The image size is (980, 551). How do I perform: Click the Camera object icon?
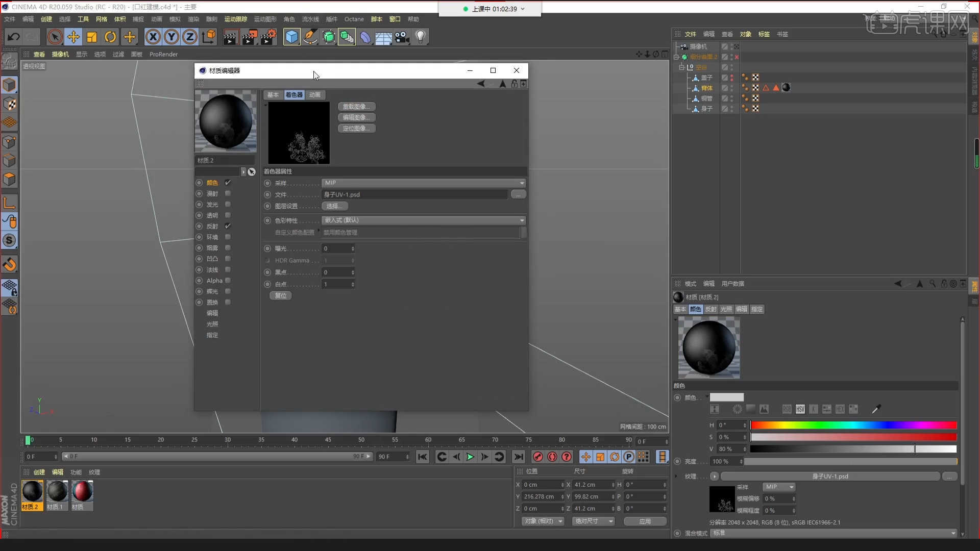coord(402,37)
